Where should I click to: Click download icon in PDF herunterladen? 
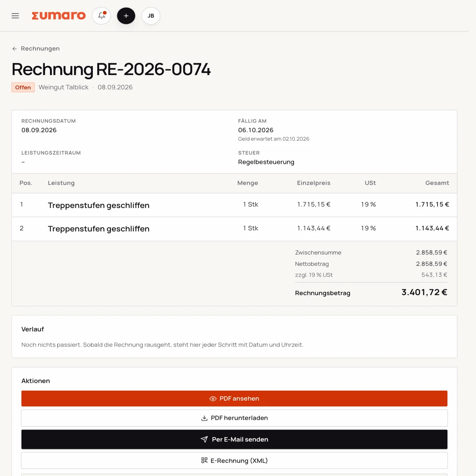[204, 418]
